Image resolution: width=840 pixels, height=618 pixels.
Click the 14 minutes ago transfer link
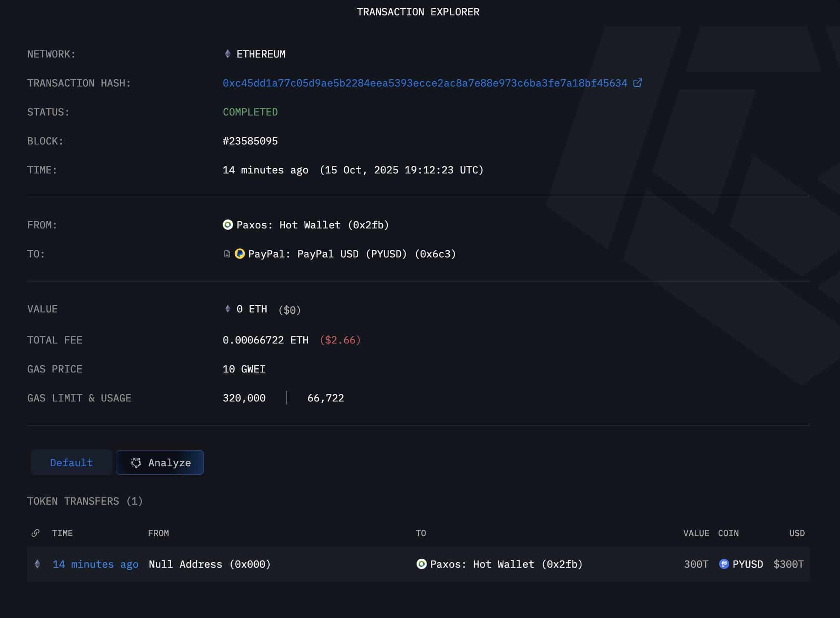[x=95, y=564]
